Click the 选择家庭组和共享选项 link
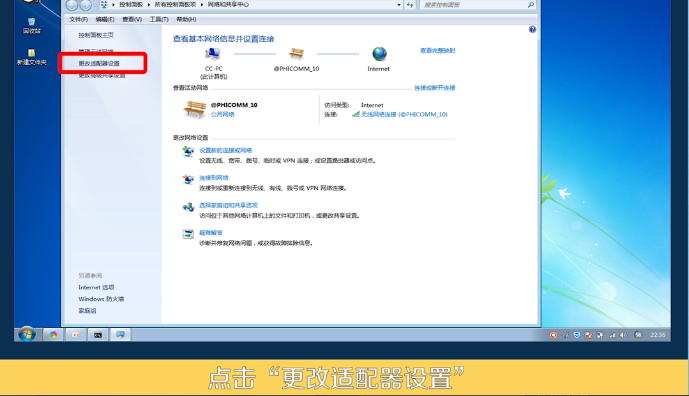 (228, 205)
